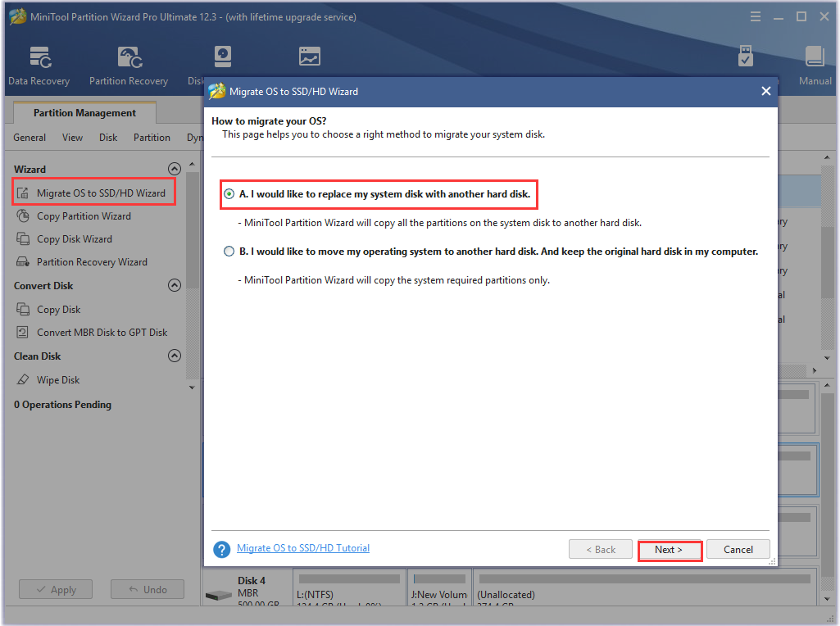
Task: Click the disk map scroll down arrow
Action: pyautogui.click(x=827, y=599)
